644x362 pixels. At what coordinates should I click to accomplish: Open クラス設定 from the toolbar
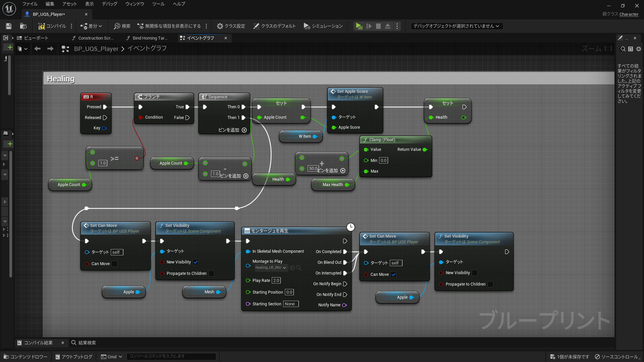(231, 26)
